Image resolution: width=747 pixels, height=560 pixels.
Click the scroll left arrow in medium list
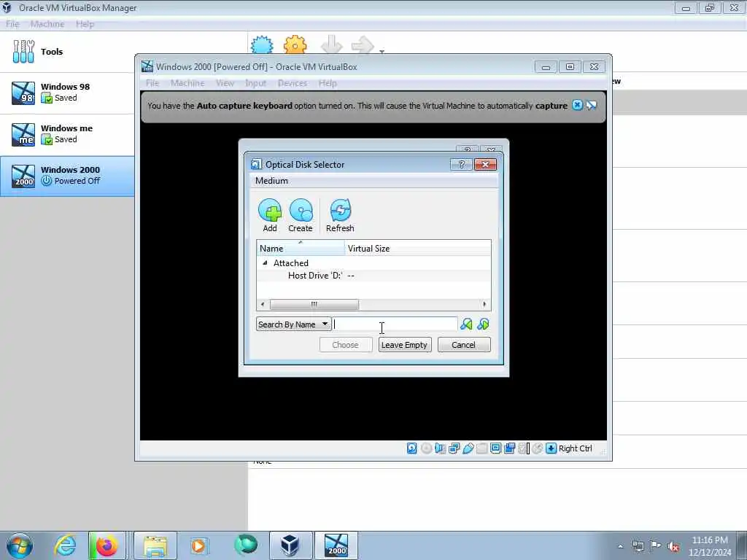263,304
